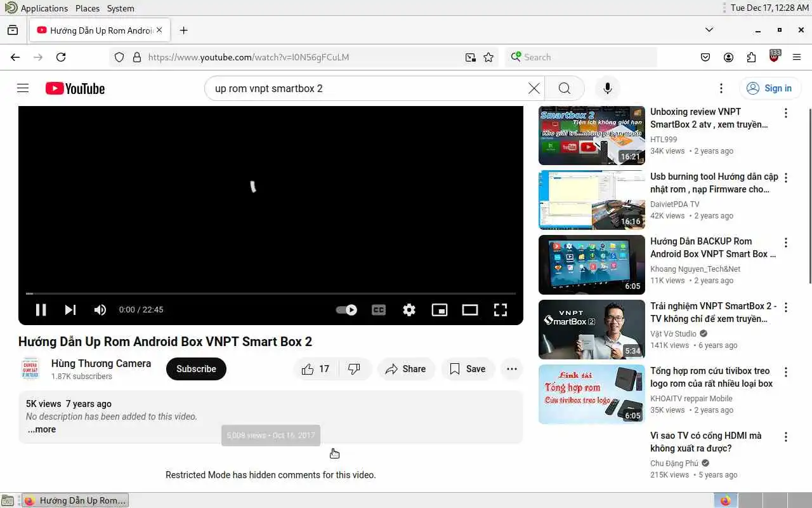Image resolution: width=812 pixels, height=508 pixels.
Task: Open the System menu
Action: tap(121, 8)
